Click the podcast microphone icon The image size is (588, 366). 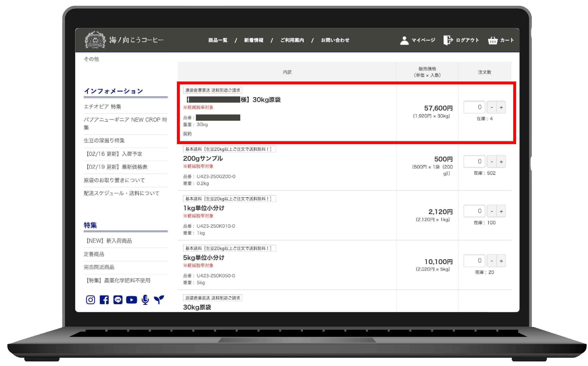pyautogui.click(x=145, y=300)
